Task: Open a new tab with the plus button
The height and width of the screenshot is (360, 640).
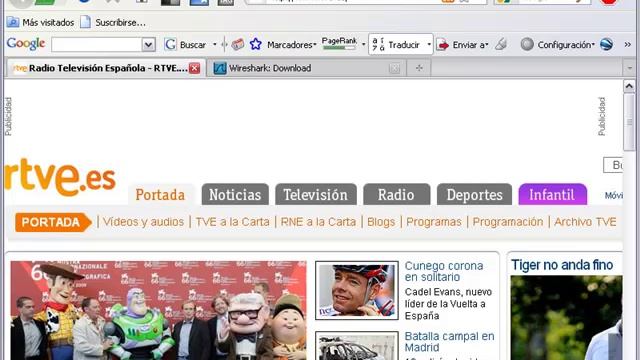Action: point(419,68)
